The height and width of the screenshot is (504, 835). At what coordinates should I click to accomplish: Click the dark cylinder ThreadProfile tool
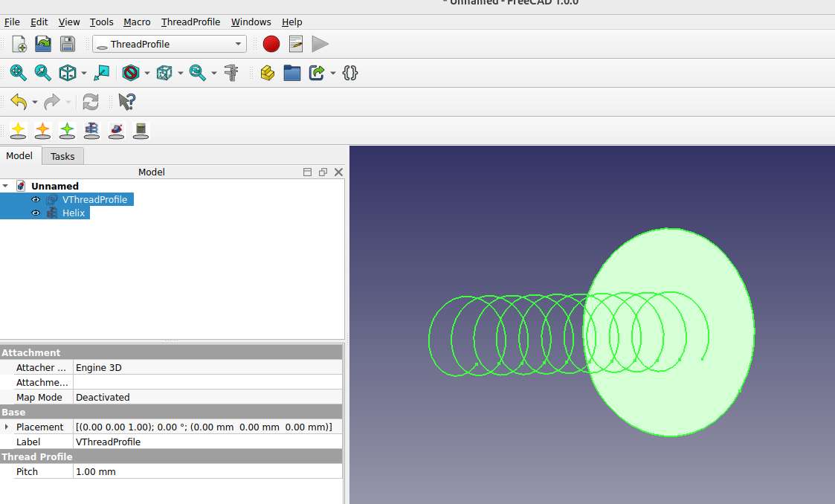(141, 130)
